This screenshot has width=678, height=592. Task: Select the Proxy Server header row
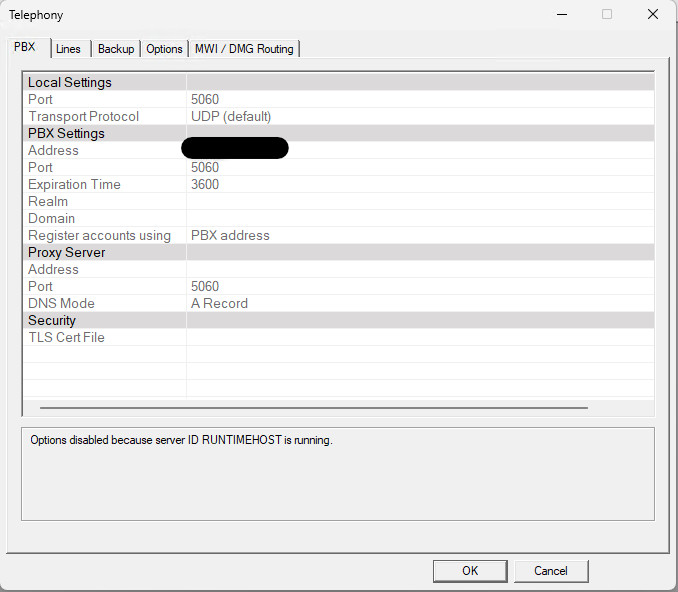tap(339, 252)
